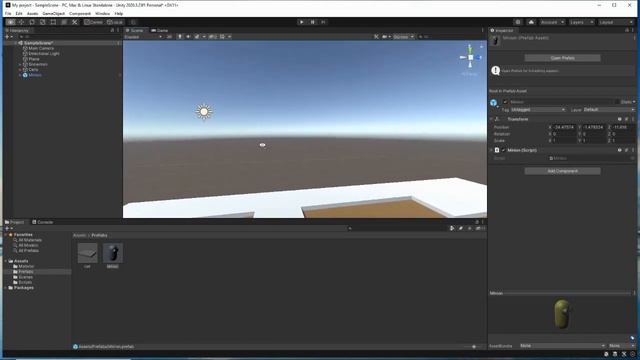Lock the Hierarchy panel
This screenshot has width=640, height=360.
point(112,31)
